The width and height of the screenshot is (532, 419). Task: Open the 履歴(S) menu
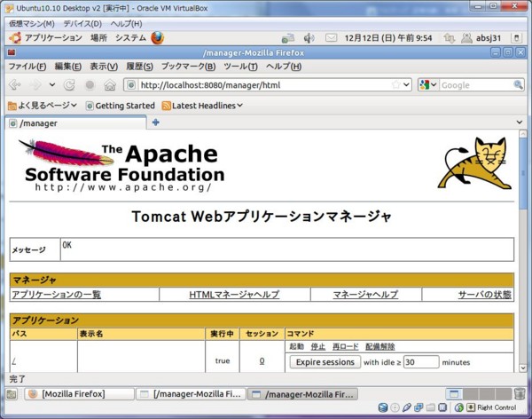point(139,67)
